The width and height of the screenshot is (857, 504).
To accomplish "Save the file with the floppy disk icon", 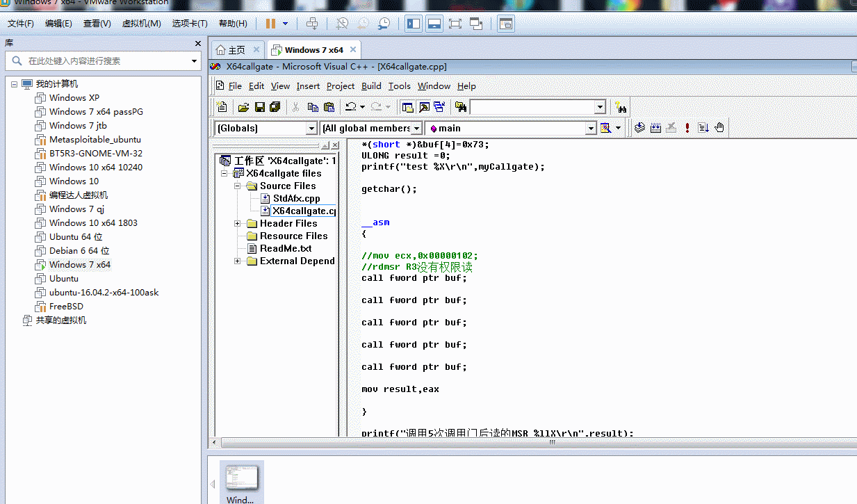I will 259,107.
